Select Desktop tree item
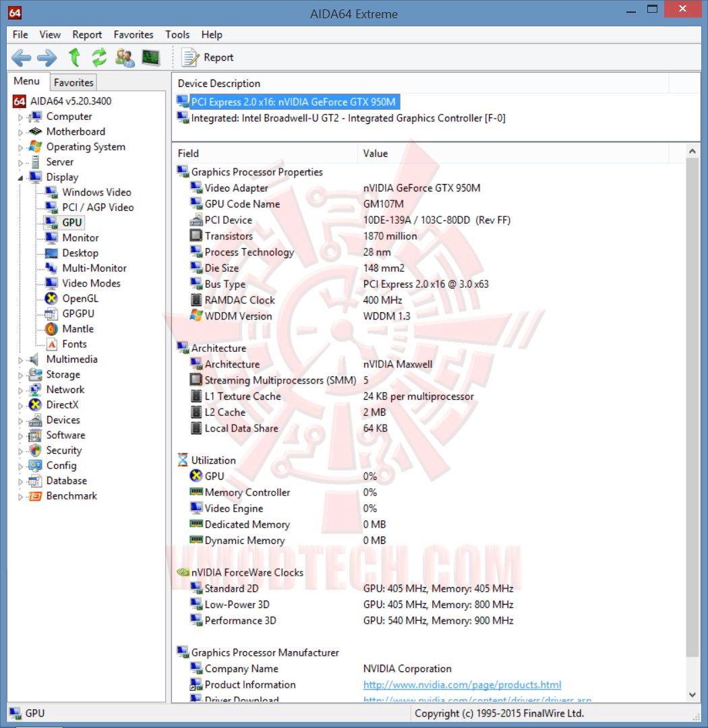 pos(80,253)
